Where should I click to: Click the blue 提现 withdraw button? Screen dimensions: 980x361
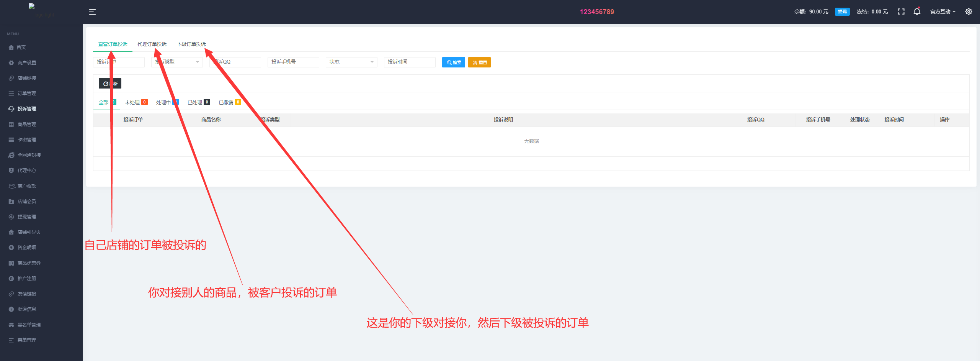click(842, 11)
